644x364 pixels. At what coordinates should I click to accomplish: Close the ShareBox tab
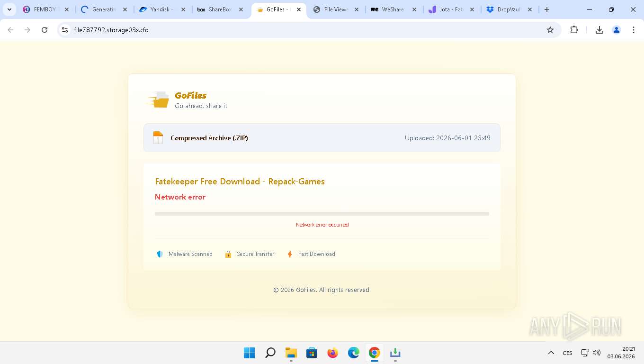(241, 9)
